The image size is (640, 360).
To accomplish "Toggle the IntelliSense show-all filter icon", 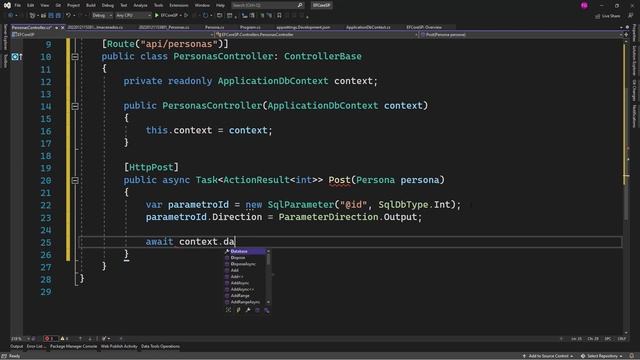I will pyautogui.click(x=229, y=310).
